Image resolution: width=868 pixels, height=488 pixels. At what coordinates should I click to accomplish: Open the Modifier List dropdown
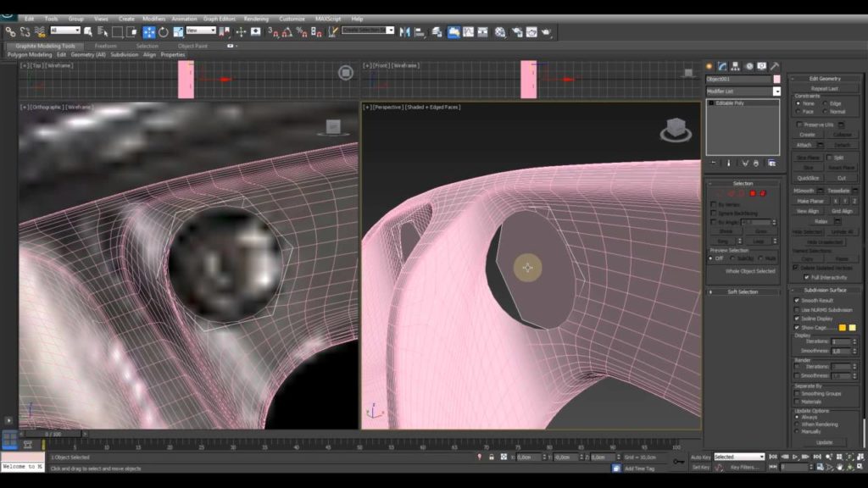coord(743,91)
